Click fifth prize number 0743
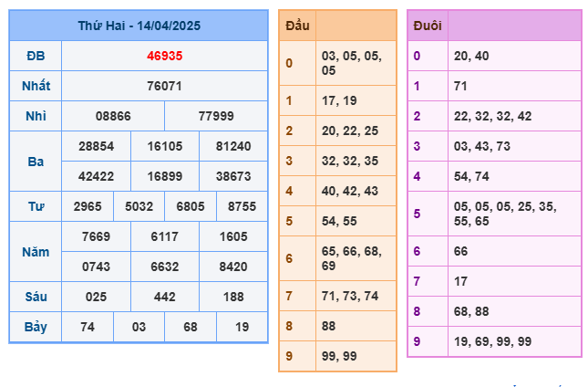Screen dimensions: 588x387 click(x=96, y=267)
